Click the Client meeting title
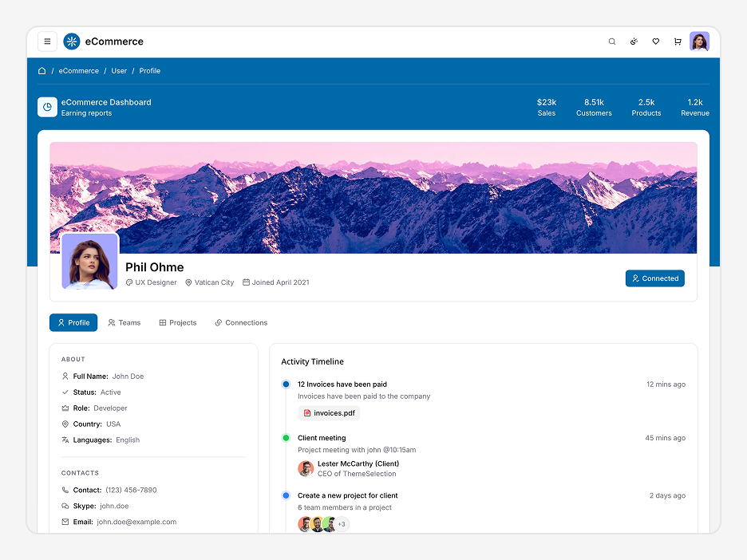Screen dimensions: 747x560 point(322,438)
